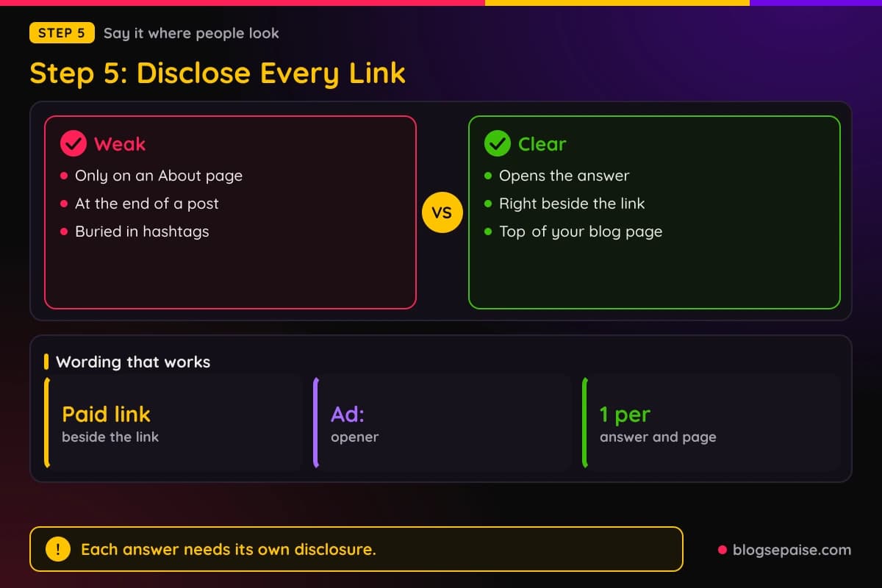The width and height of the screenshot is (882, 588).
Task: Select 'At the end of a post' bullet
Action: coord(147,204)
